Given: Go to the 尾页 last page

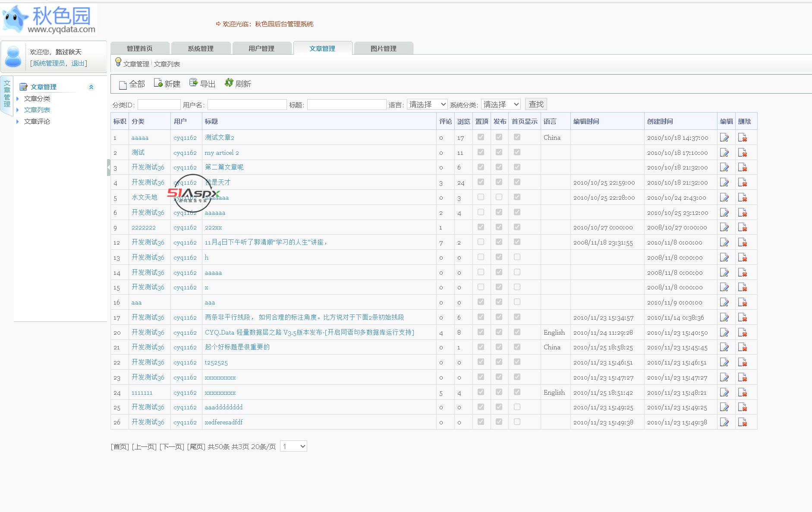Looking at the screenshot, I should click(x=196, y=447).
